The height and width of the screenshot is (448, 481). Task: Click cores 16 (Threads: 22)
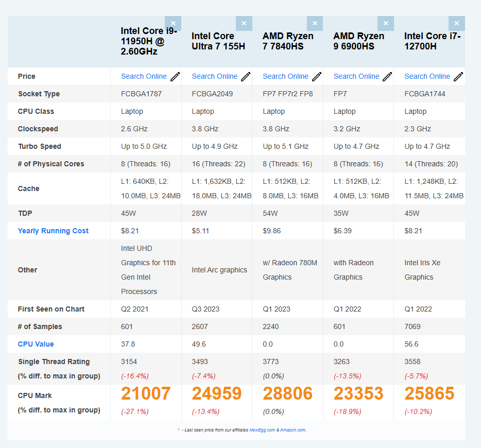tap(218, 164)
